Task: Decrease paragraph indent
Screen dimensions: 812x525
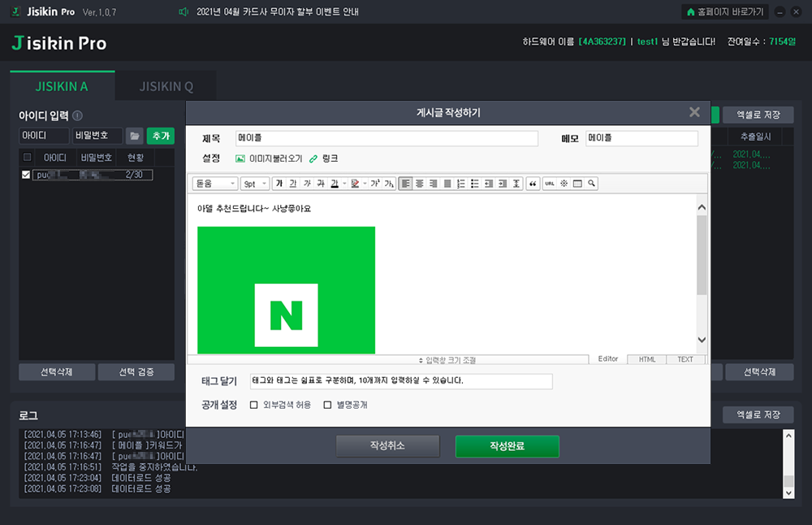Action: (x=489, y=184)
